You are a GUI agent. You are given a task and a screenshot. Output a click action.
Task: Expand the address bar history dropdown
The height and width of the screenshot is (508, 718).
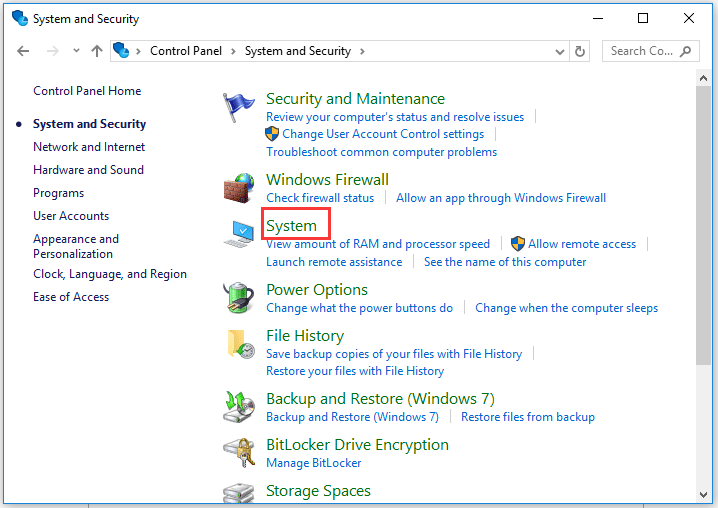[560, 52]
